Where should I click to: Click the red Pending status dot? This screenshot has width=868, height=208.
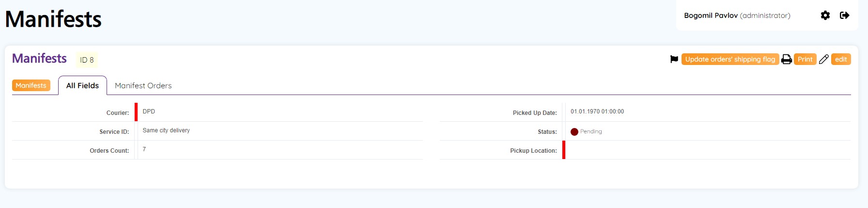tap(574, 132)
